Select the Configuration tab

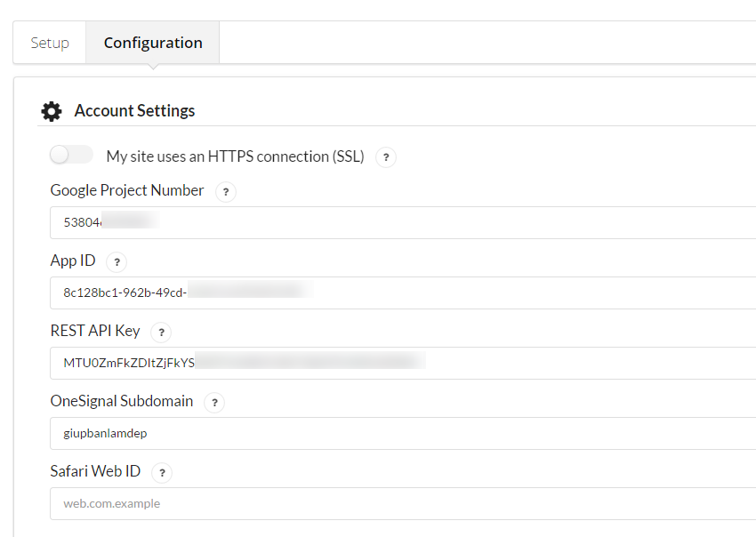pos(153,43)
